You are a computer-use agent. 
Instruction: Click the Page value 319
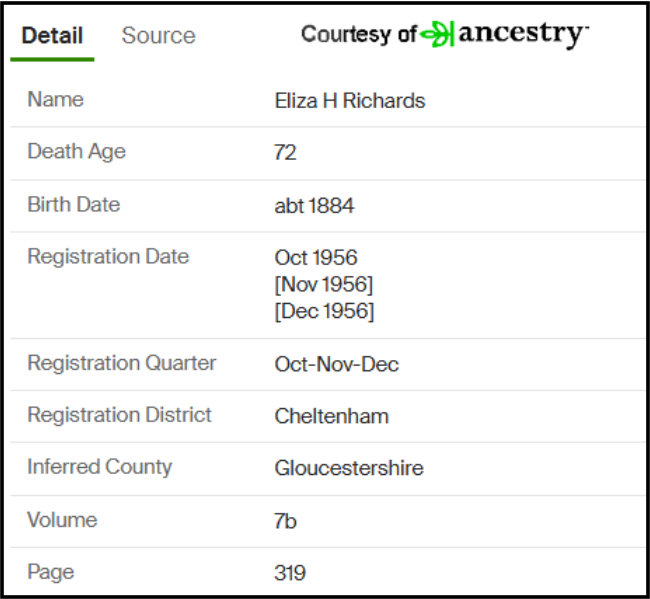[290, 573]
